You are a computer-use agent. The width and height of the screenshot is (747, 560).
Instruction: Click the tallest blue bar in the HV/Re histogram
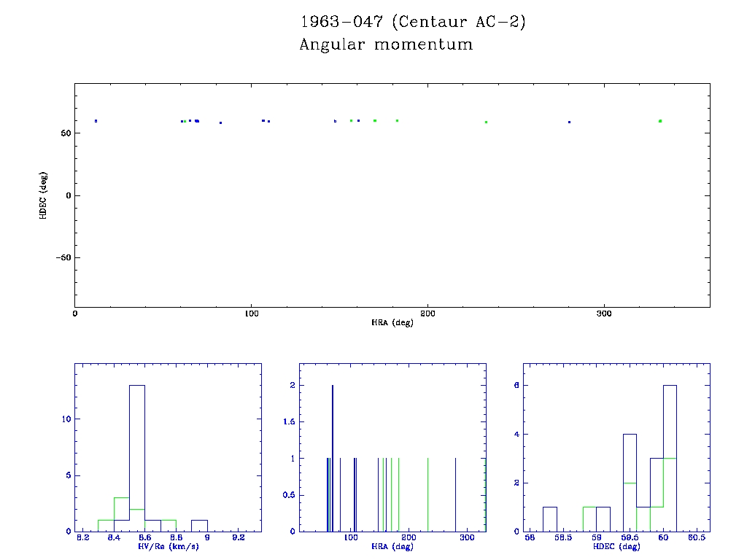click(137, 458)
